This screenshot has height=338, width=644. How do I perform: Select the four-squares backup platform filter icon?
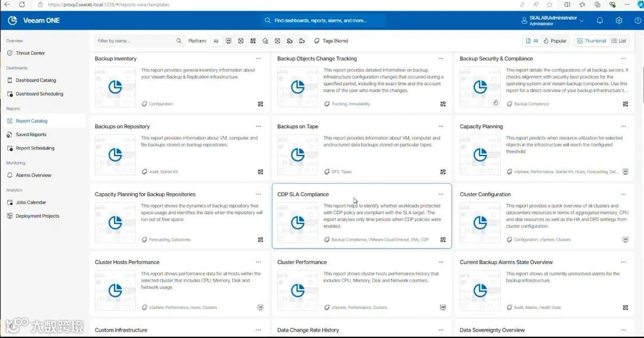(253, 41)
